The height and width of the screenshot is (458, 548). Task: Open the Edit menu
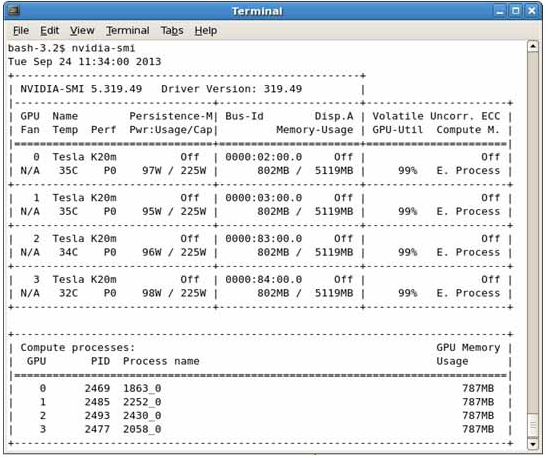coord(49,31)
